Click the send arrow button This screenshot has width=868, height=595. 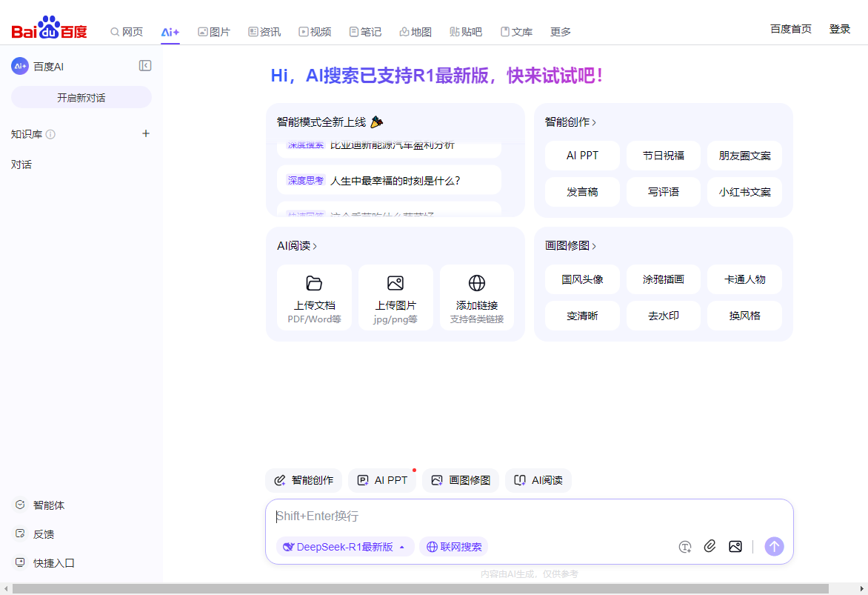774,546
